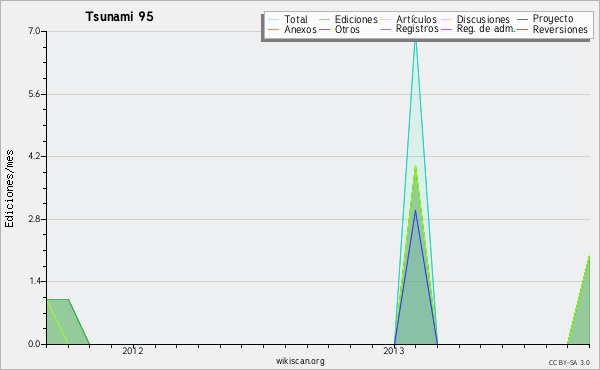This screenshot has height=370, width=600.
Task: Click the 'Discusiones' legend label
Action: click(483, 20)
